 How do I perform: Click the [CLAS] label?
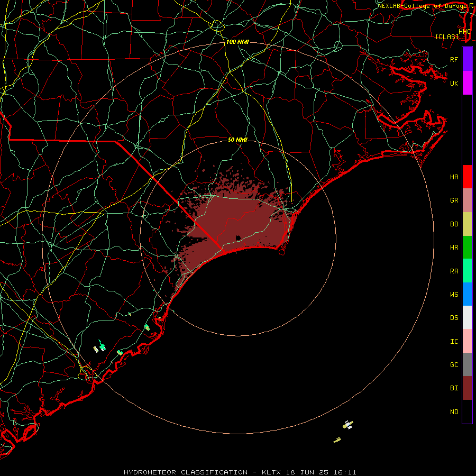pyautogui.click(x=447, y=37)
